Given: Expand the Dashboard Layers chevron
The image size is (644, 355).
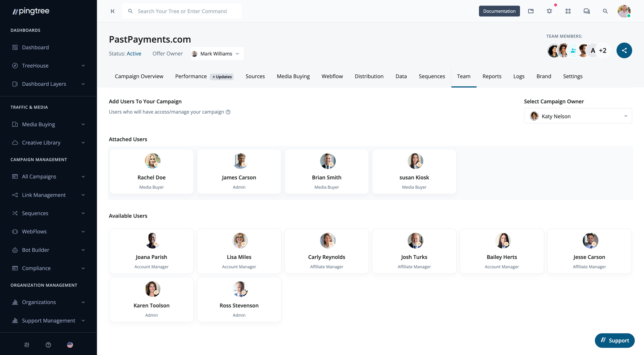Looking at the screenshot, I should [83, 84].
